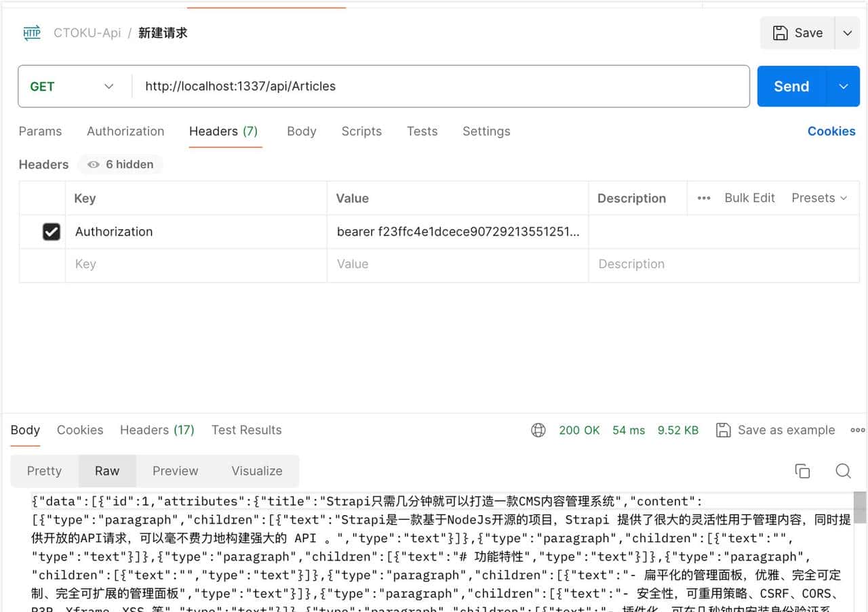
Task: Click the eye icon showing 6 hidden headers
Action: tap(93, 164)
